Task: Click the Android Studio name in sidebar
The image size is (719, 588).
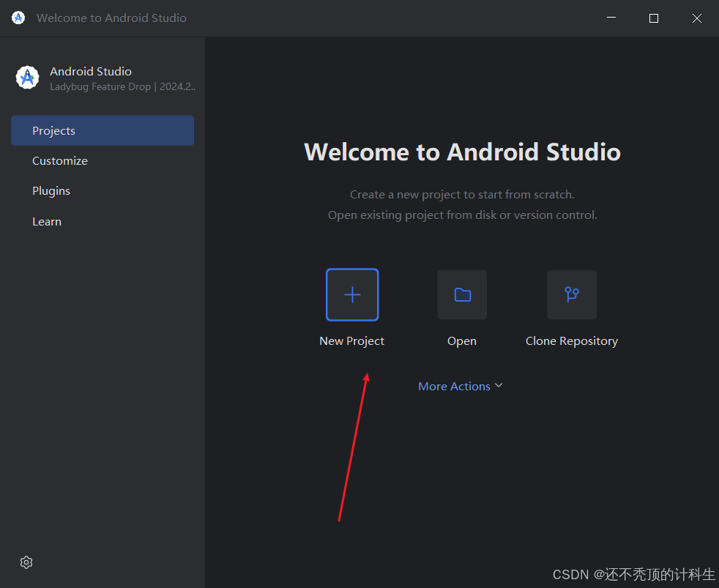Action: pos(91,72)
